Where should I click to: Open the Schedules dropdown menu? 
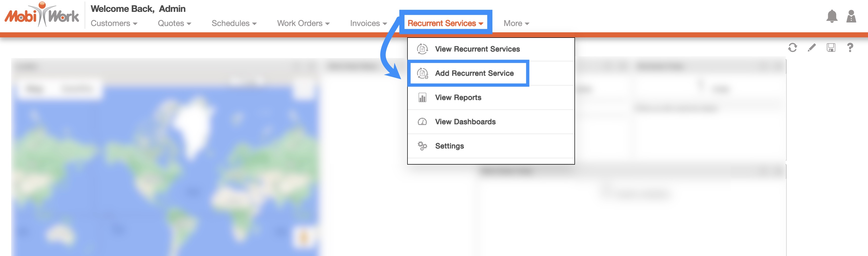click(234, 23)
